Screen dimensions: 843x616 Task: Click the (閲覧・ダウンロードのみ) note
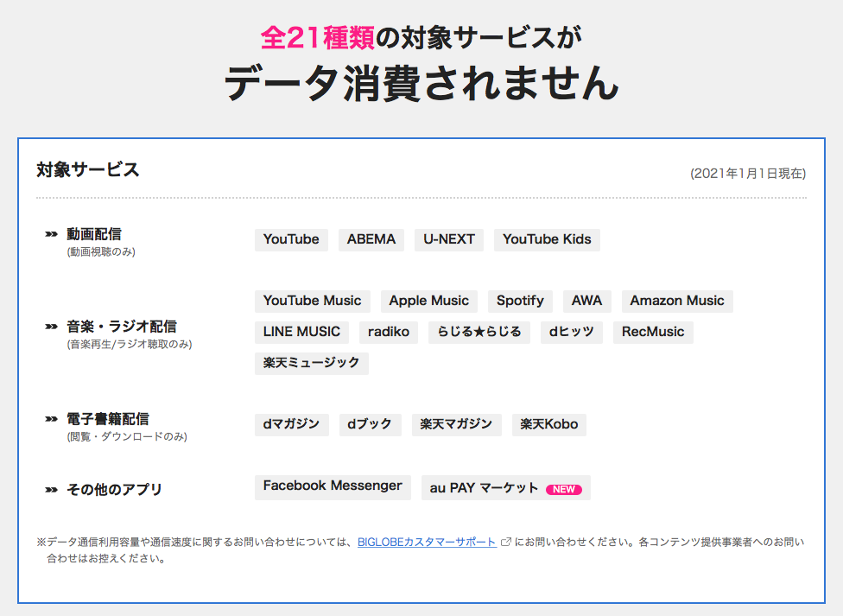pyautogui.click(x=127, y=436)
